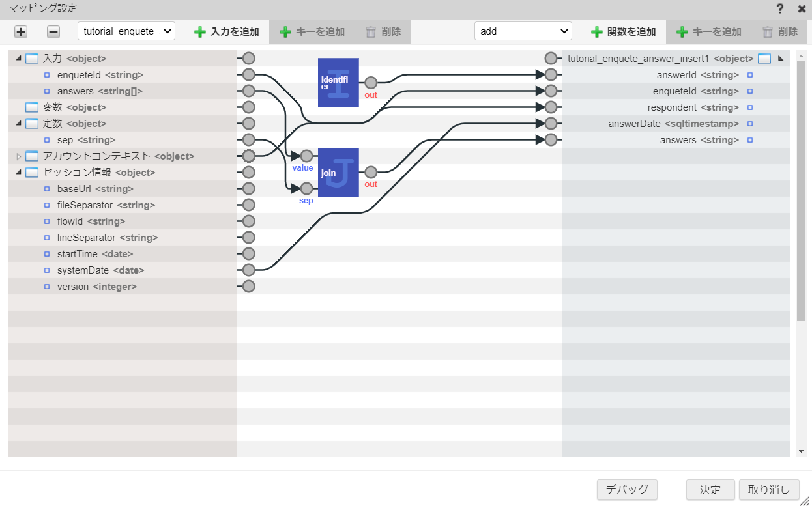Image resolution: width=812 pixels, height=508 pixels.
Task: Collapse the 入力 object node
Action: click(18, 59)
